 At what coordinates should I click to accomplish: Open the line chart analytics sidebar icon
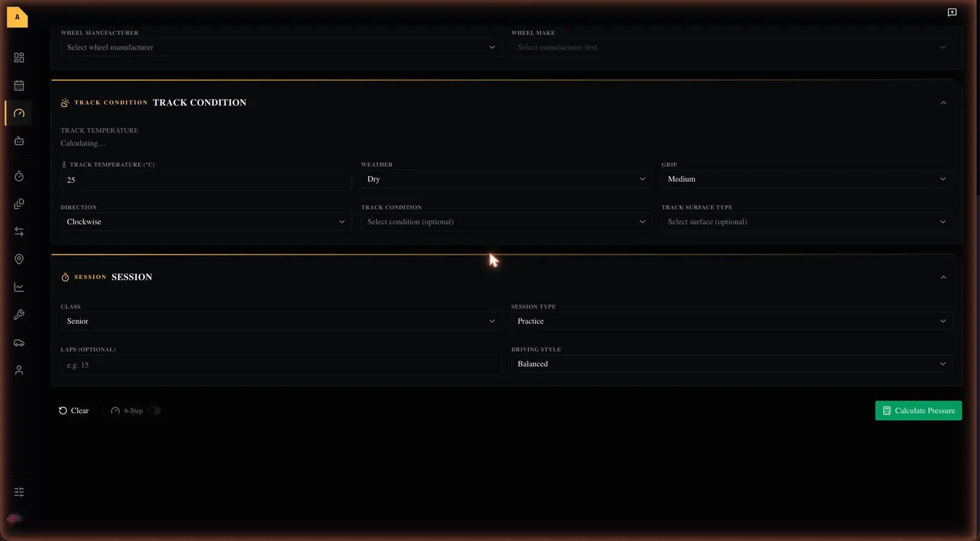tap(19, 287)
